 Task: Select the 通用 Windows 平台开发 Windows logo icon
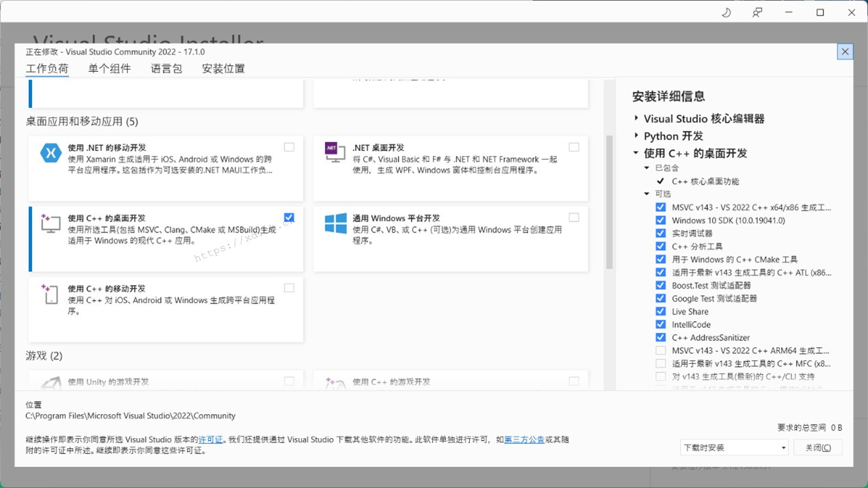pyautogui.click(x=334, y=222)
